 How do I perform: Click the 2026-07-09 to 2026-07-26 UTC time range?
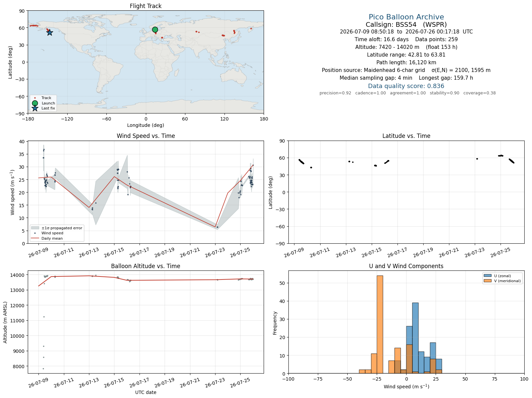406,32
